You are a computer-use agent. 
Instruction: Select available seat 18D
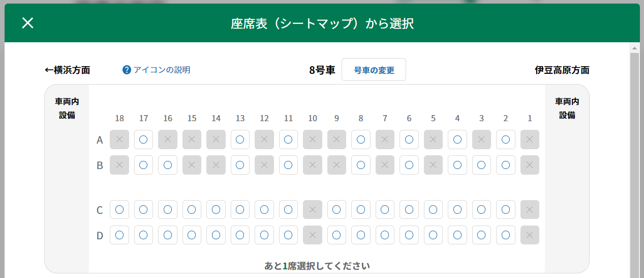click(119, 235)
